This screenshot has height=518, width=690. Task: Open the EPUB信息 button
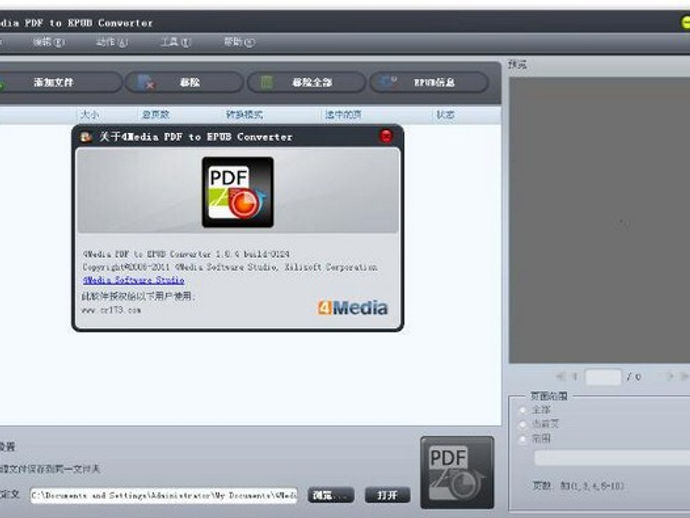coord(429,82)
